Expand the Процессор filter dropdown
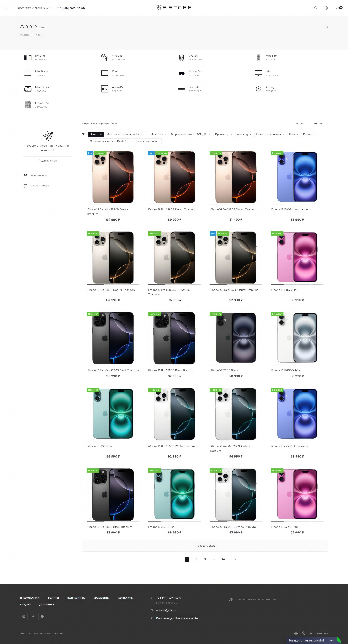 (224, 134)
